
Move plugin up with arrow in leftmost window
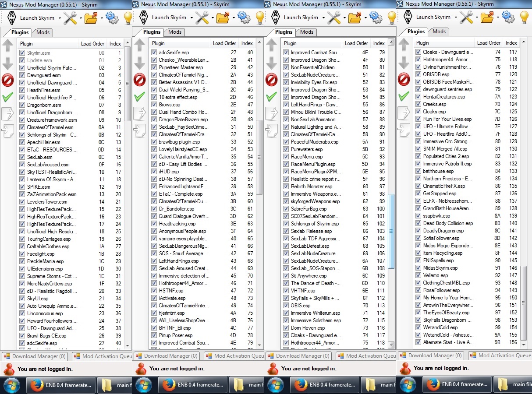click(x=8, y=45)
